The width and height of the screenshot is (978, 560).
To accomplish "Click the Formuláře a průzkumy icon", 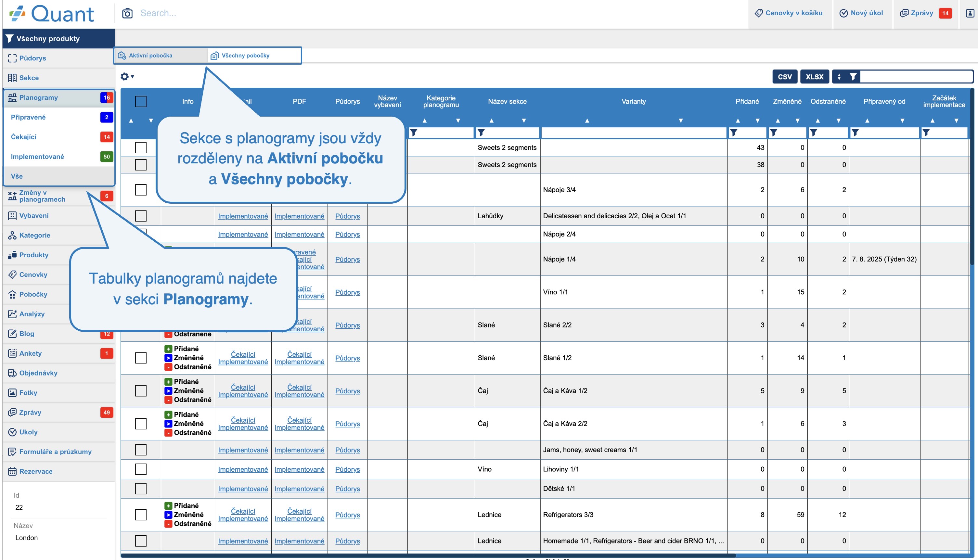I will click(x=12, y=452).
